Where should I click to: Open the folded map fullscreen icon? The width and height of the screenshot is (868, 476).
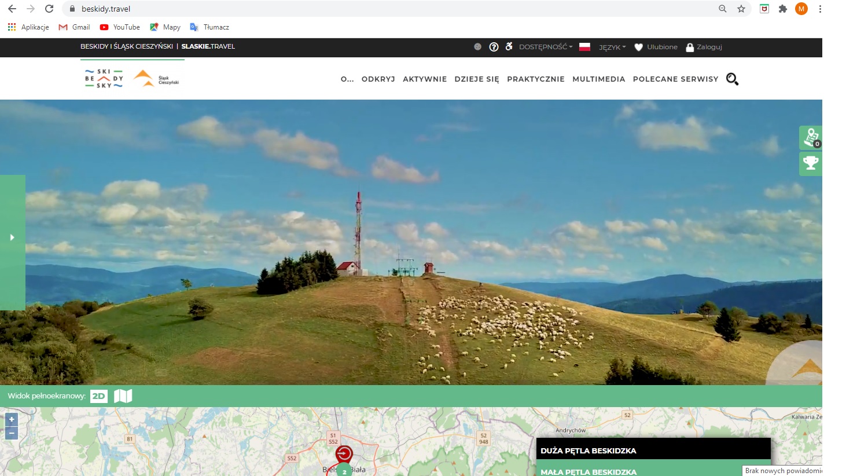click(x=123, y=396)
